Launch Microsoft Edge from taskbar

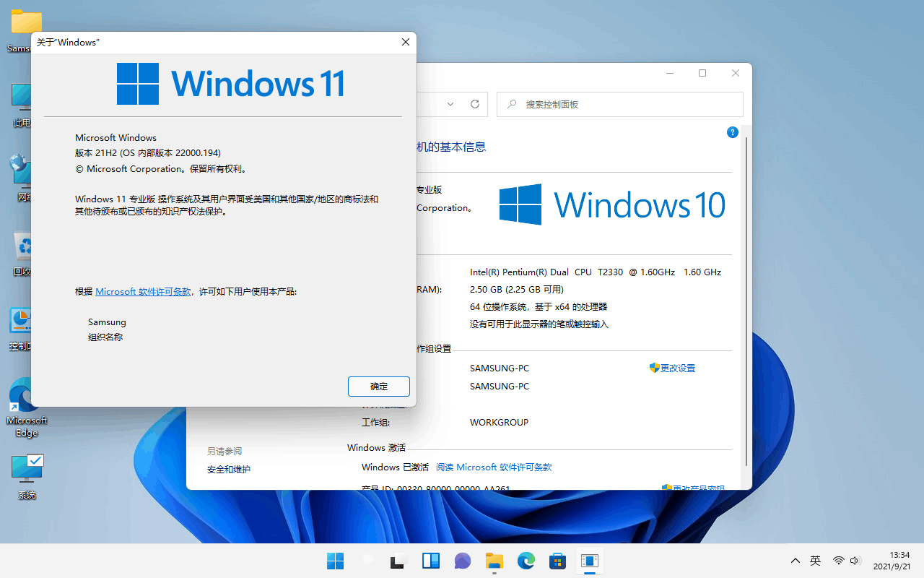(x=526, y=561)
